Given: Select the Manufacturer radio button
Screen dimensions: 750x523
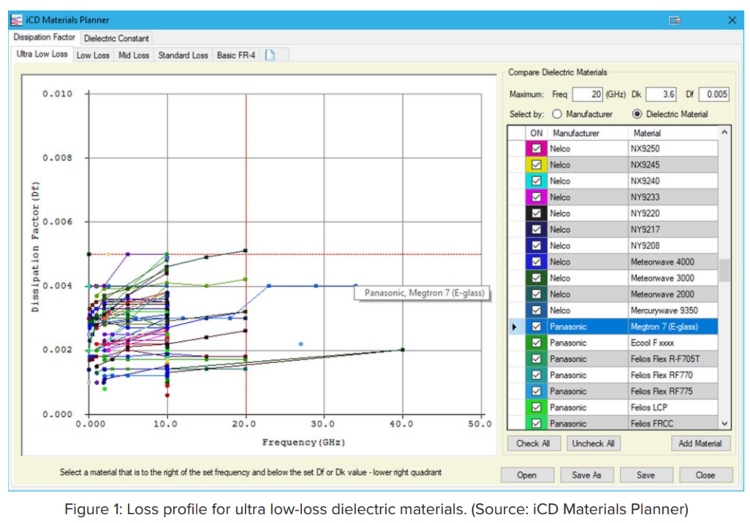Looking at the screenshot, I should (x=557, y=114).
